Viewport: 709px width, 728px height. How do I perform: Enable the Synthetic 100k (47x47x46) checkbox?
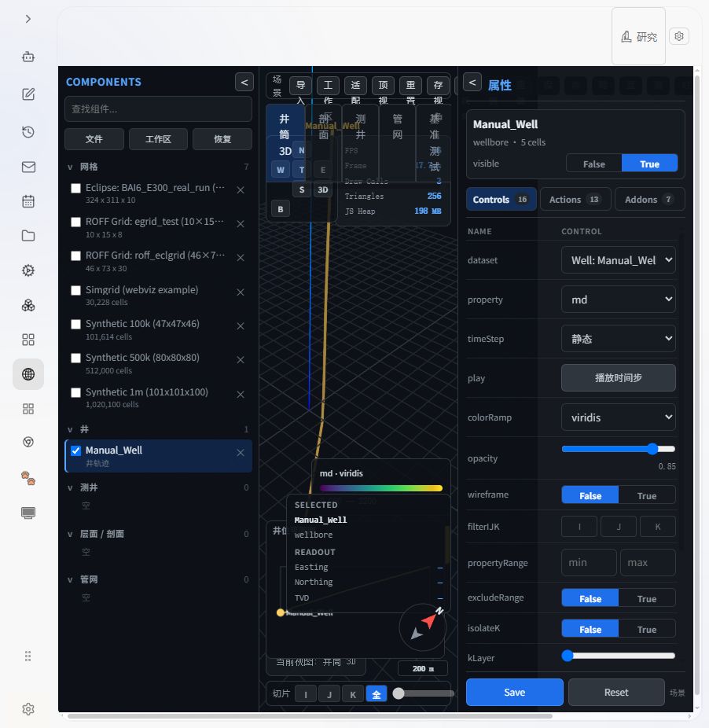pos(75,324)
